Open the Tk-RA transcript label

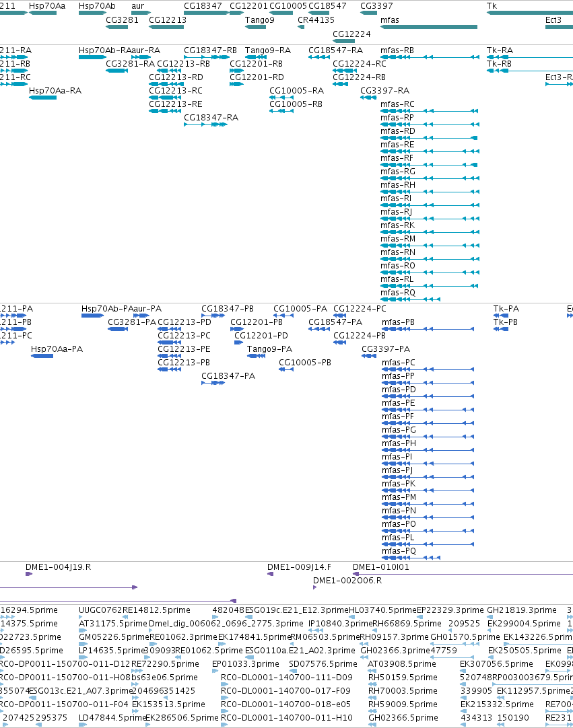point(500,50)
